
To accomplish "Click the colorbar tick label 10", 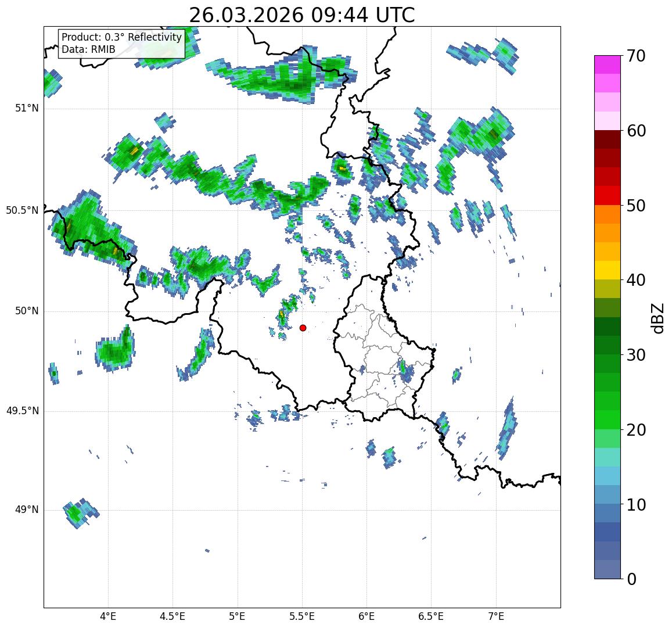I will (636, 505).
